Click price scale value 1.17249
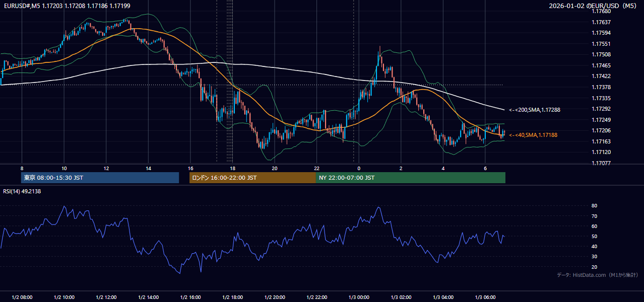Screen dimensions: 644x302 tap(602, 120)
